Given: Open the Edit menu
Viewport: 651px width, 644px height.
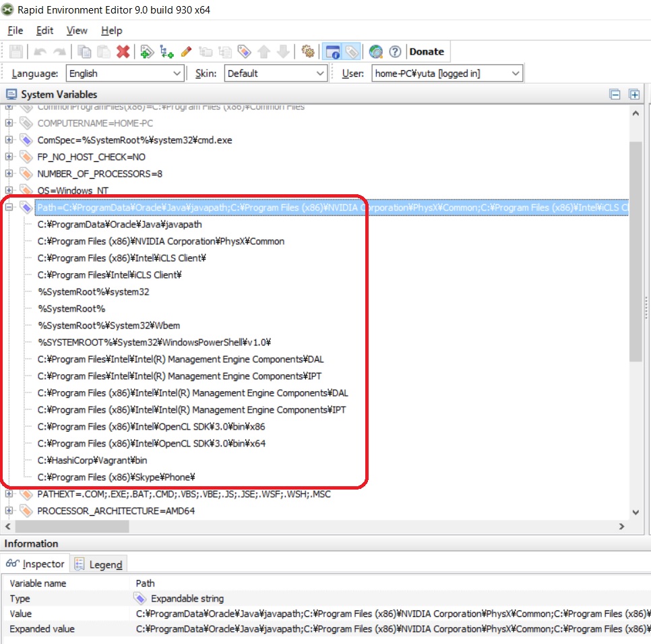Looking at the screenshot, I should 44,30.
